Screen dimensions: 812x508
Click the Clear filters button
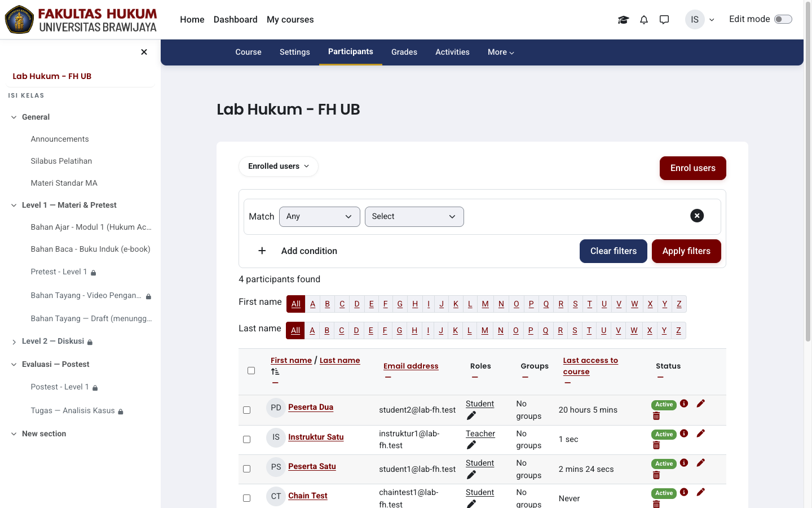pyautogui.click(x=614, y=251)
